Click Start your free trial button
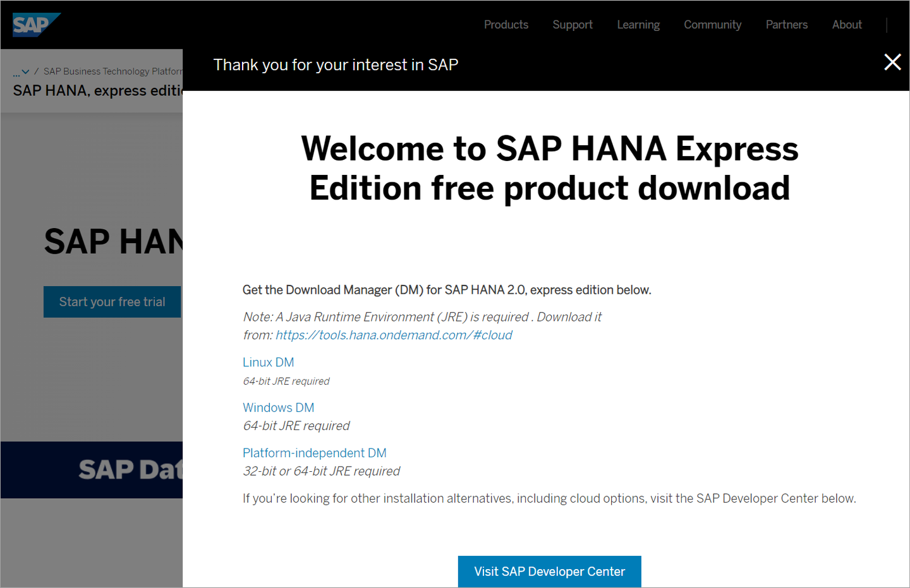910x588 pixels. [112, 302]
